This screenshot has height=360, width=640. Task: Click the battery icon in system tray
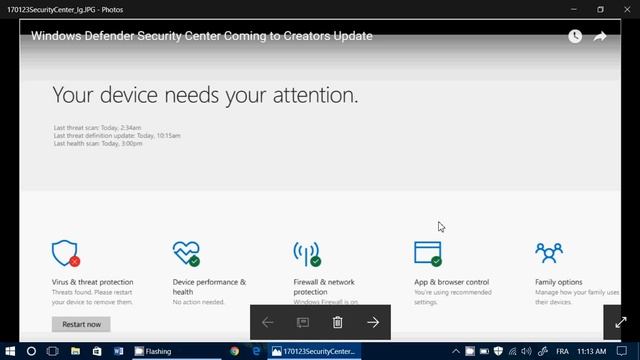[x=484, y=351]
